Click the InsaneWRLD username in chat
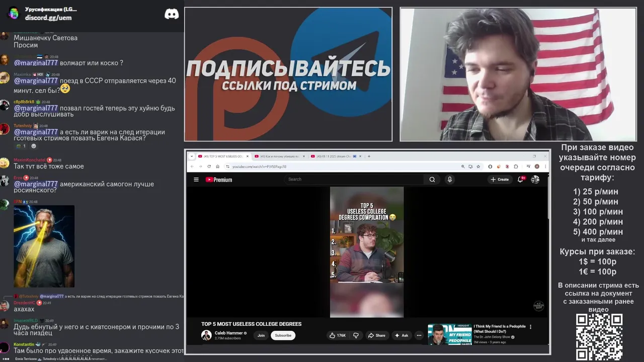The width and height of the screenshot is (644, 362). click(26, 320)
